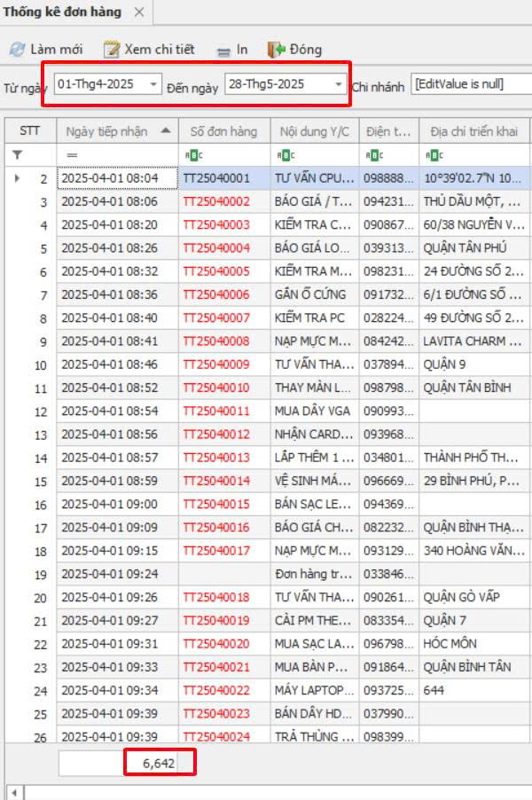Open the Đến ngày date dropdown
This screenshot has height=800, width=532.
click(338, 84)
